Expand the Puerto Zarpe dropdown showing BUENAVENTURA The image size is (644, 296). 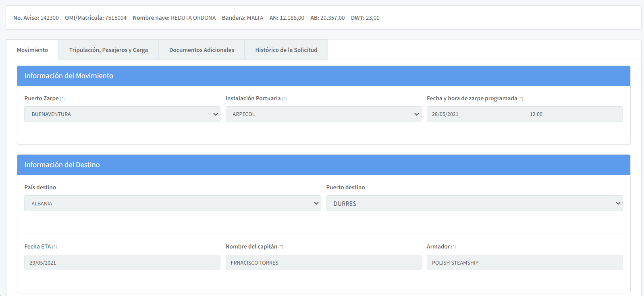122,114
